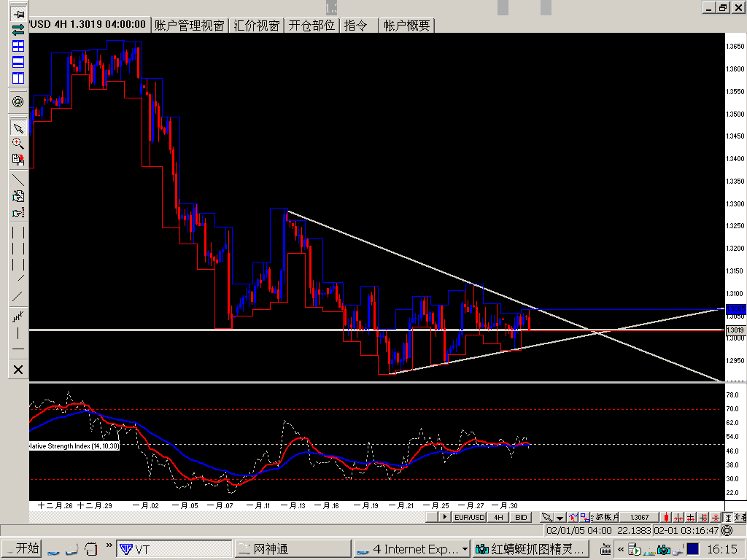Click the keyboard language bar icon
This screenshot has height=560, width=747.
pyautogui.click(x=605, y=550)
